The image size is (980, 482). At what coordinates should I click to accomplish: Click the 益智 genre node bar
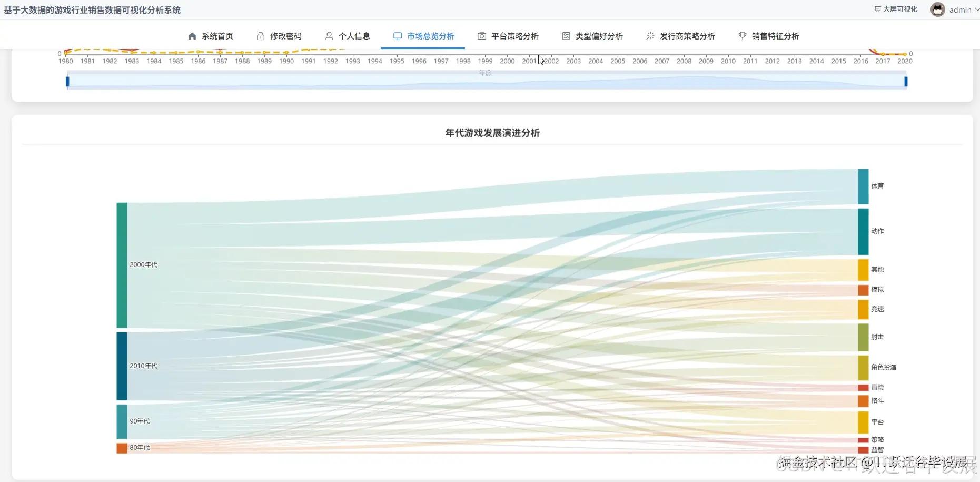point(863,450)
